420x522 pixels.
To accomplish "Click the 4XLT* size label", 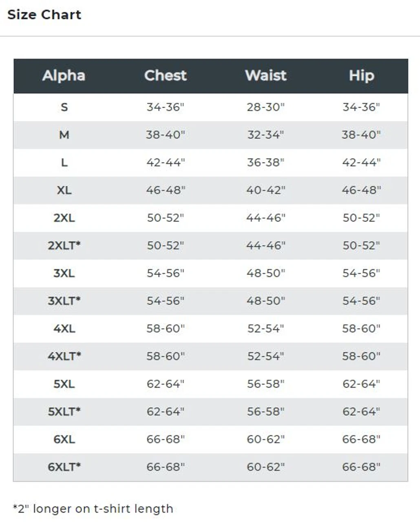I will point(64,356).
